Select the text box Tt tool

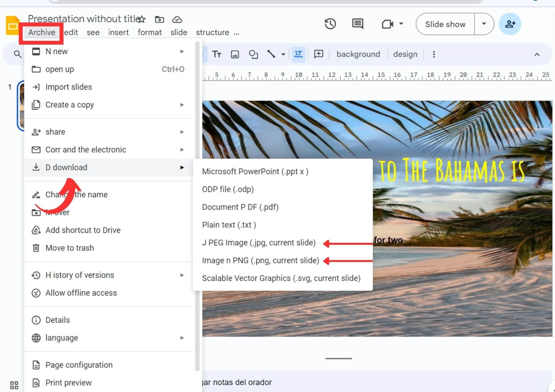216,54
